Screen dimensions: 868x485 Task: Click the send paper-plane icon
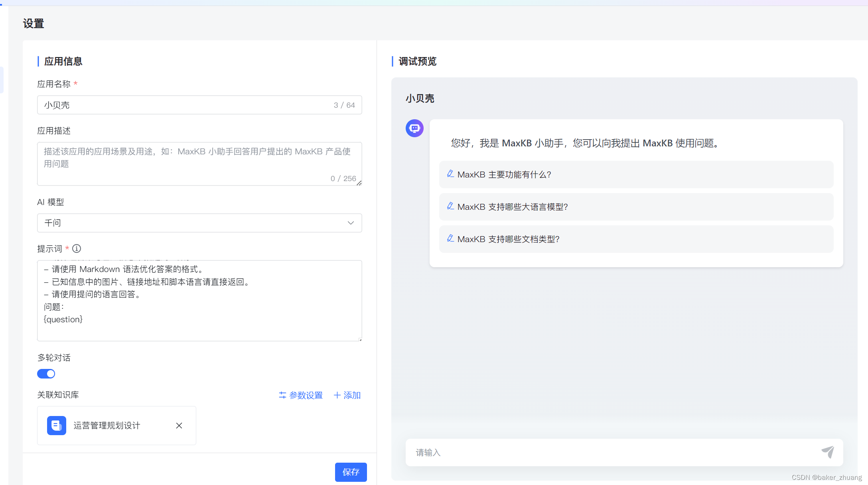pyautogui.click(x=828, y=452)
